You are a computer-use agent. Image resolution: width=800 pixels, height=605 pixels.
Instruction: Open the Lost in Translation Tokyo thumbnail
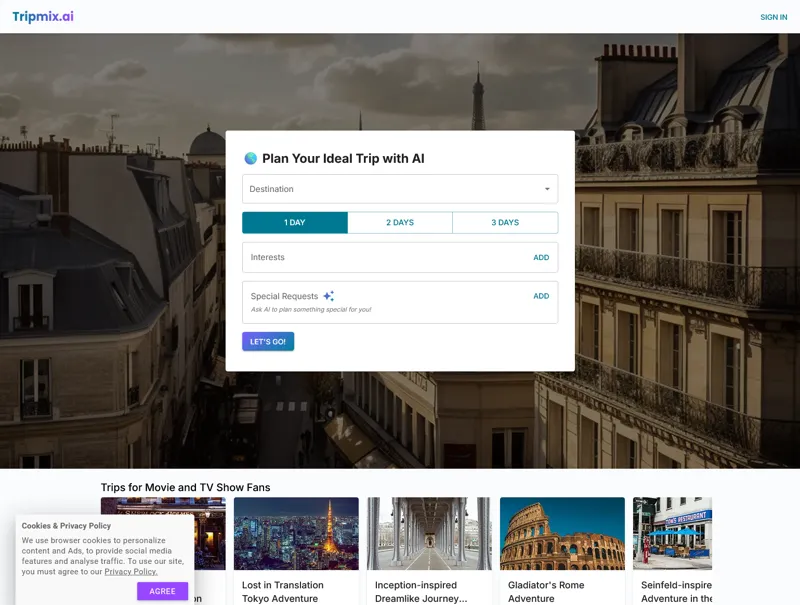point(296,534)
